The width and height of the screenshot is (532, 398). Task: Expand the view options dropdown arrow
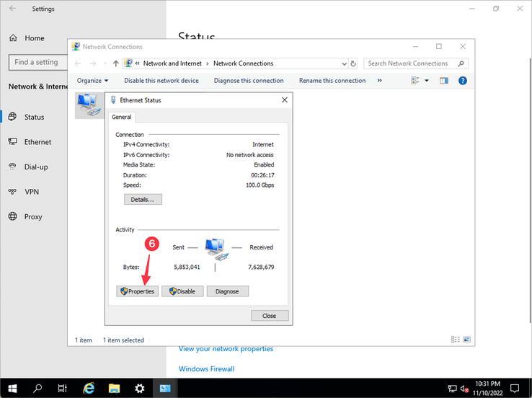point(426,81)
